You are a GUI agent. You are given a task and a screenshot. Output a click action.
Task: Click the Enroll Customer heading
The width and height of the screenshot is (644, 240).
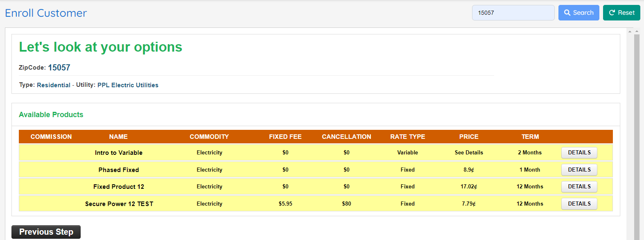point(46,13)
